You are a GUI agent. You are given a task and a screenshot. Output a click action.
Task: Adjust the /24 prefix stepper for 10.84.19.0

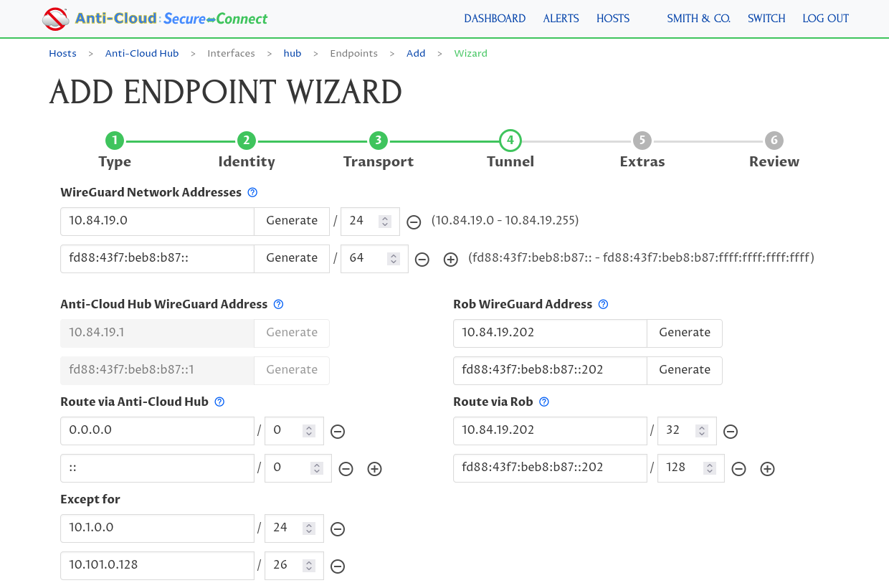tap(385, 221)
